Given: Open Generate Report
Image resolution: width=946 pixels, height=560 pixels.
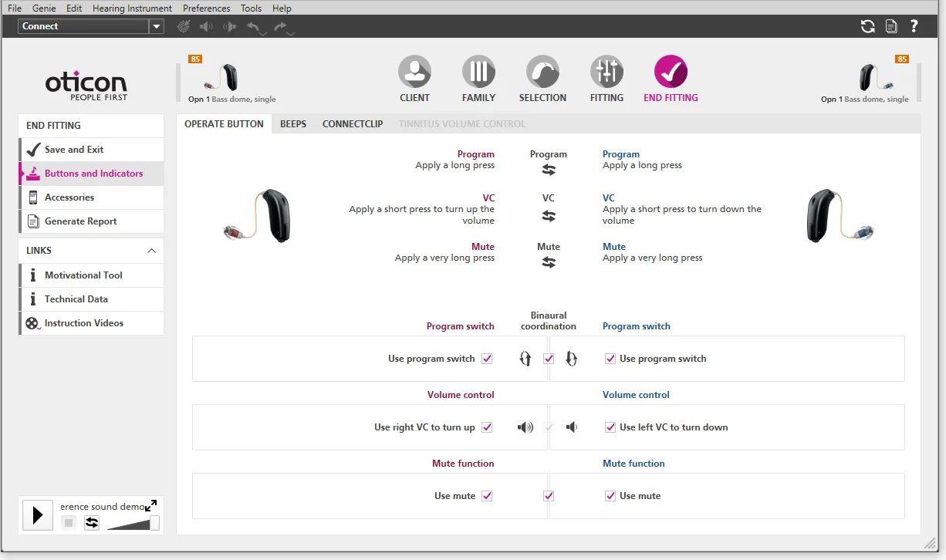Looking at the screenshot, I should (92, 221).
